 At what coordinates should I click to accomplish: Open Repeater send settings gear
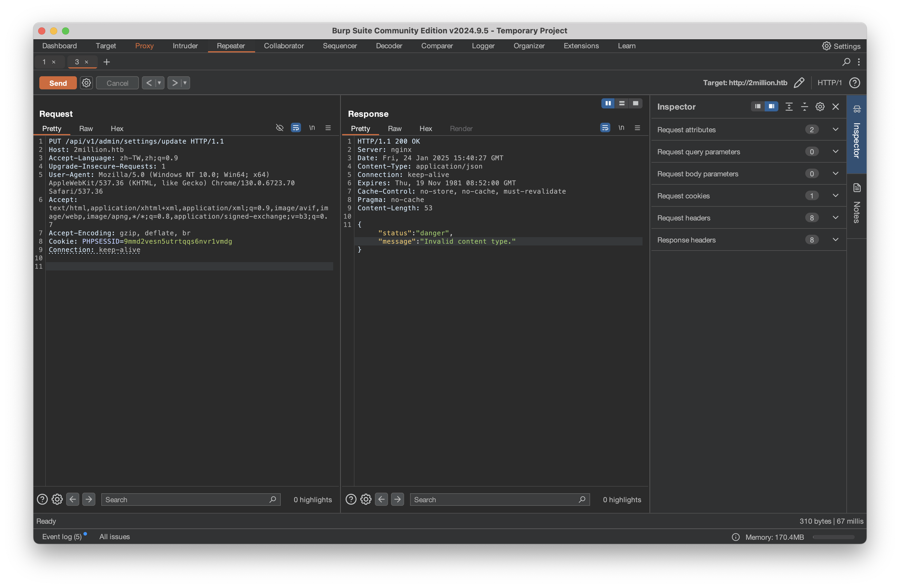tap(86, 83)
